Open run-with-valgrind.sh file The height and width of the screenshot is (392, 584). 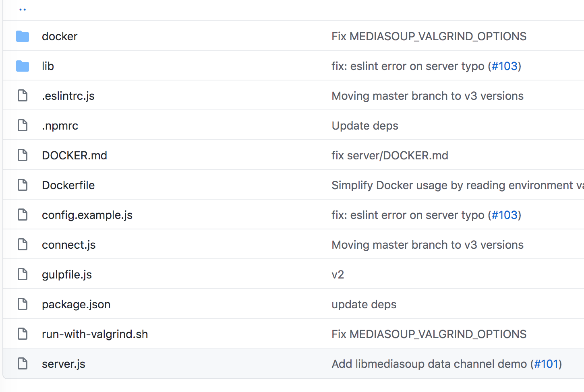pyautogui.click(x=95, y=334)
